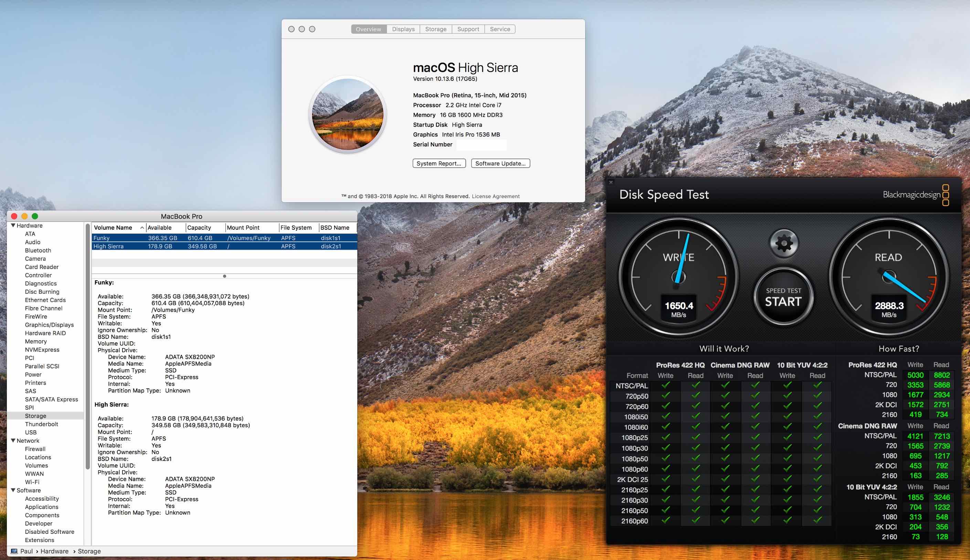Switch to the Displays tab
This screenshot has height=560, width=970.
point(403,29)
